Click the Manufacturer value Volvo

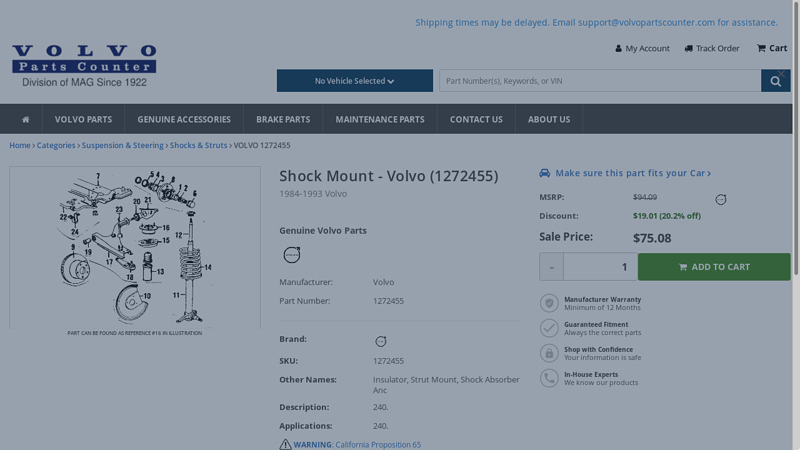tap(383, 282)
